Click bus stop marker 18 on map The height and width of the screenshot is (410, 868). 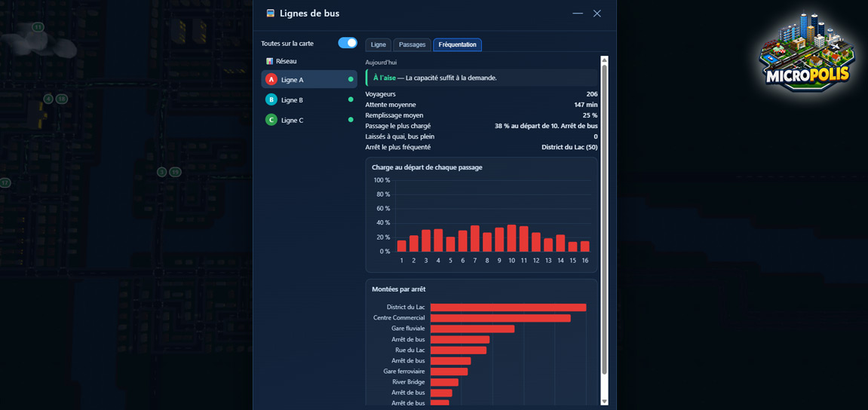[x=61, y=99]
